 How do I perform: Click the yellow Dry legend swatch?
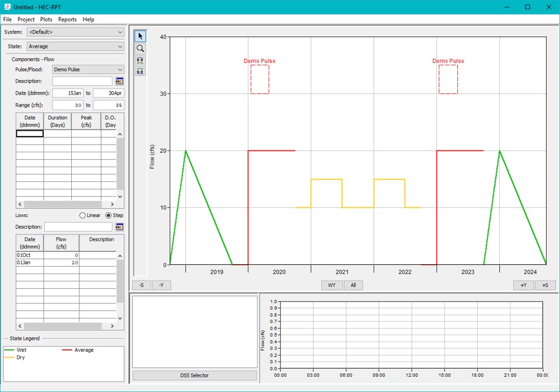pos(9,358)
